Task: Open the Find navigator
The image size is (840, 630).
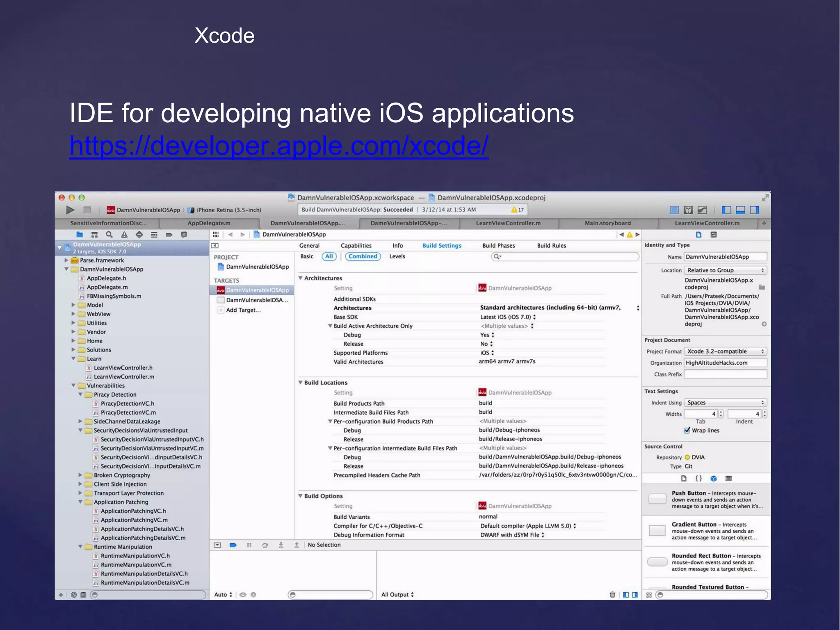Action: (109, 235)
